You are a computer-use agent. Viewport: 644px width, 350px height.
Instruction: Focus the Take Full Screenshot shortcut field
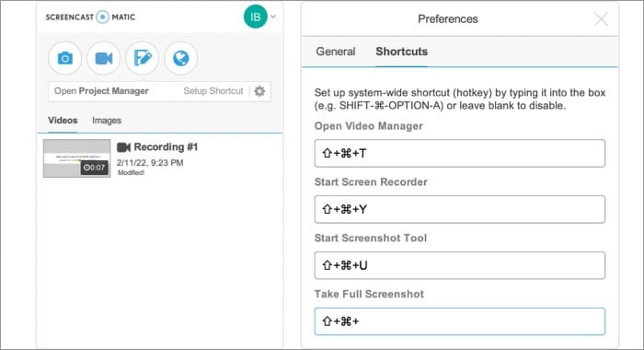(x=460, y=321)
